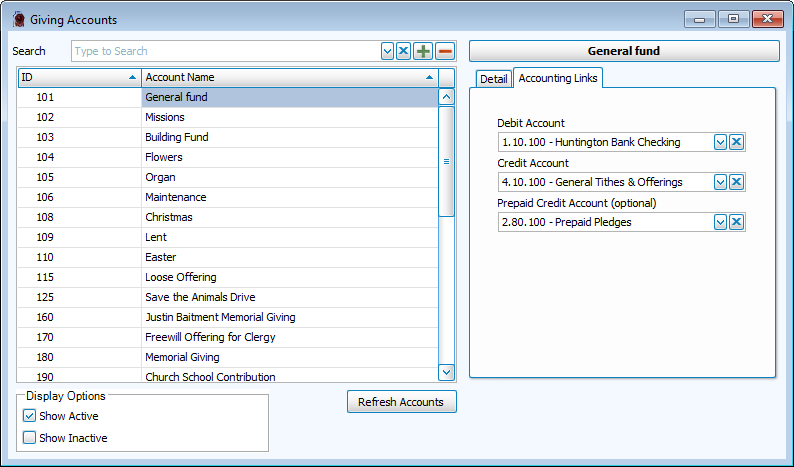Switch to the Detail tab
Screen dimensions: 794x467
coord(493,79)
